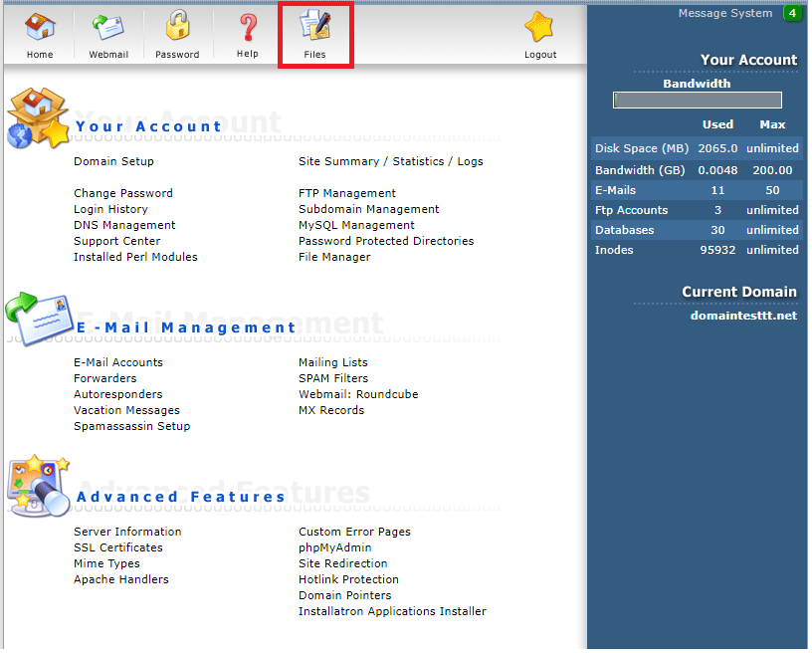Go to Support Center
The width and height of the screenshot is (812, 653).
pyautogui.click(x=117, y=242)
